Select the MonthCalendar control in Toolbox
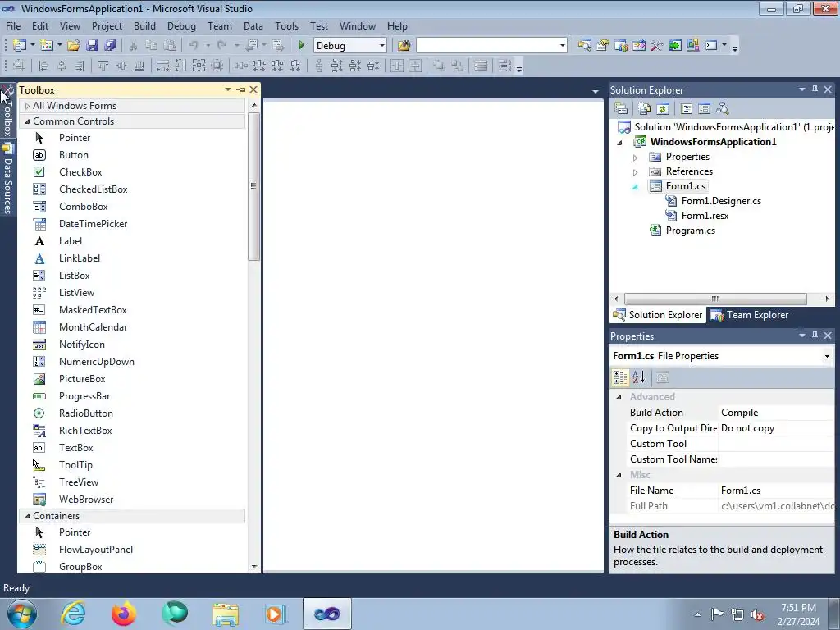 coord(93,326)
